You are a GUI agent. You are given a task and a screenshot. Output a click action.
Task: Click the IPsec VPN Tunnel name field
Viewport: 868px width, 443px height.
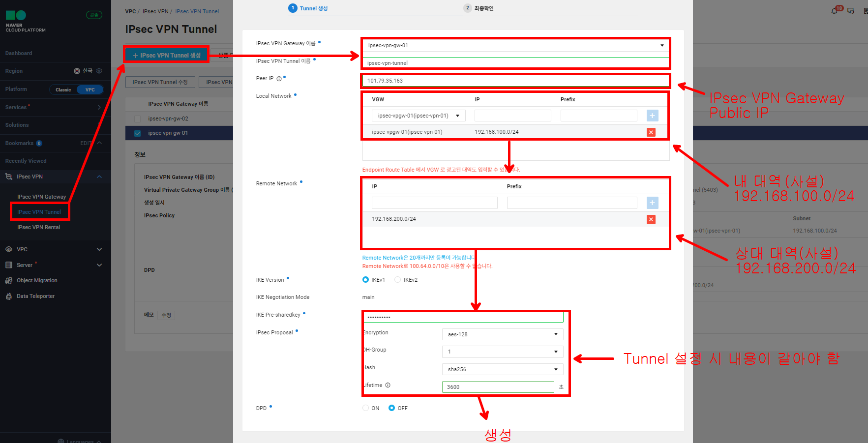tap(515, 63)
